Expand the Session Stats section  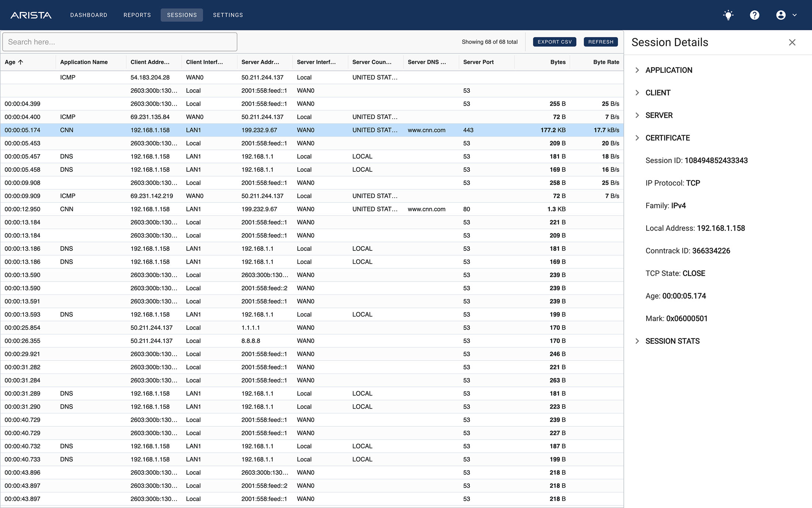click(x=672, y=341)
